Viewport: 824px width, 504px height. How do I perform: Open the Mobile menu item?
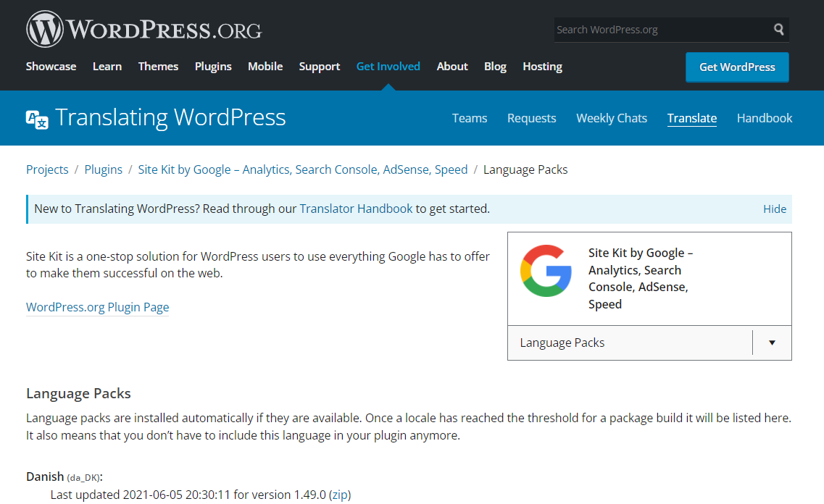pos(265,67)
